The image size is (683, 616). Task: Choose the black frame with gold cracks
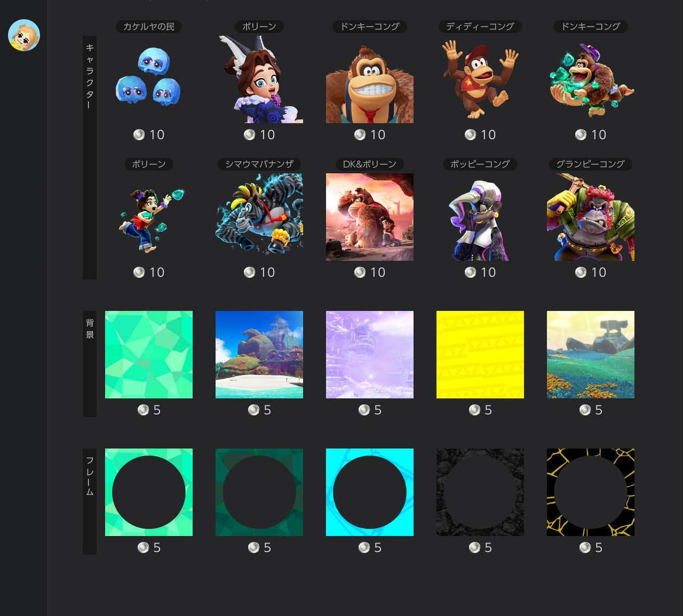coord(591,492)
